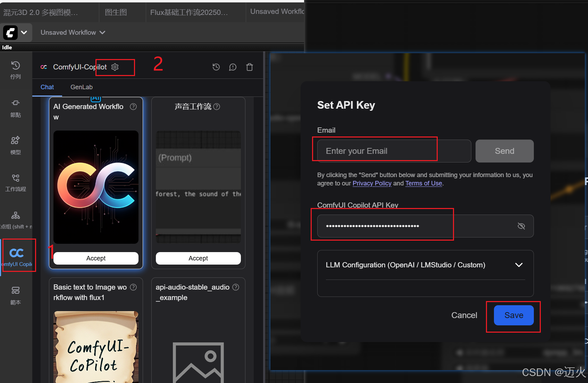The image size is (588, 383).
Task: Show help for api-audio-stable_audio_example card
Action: tap(236, 287)
